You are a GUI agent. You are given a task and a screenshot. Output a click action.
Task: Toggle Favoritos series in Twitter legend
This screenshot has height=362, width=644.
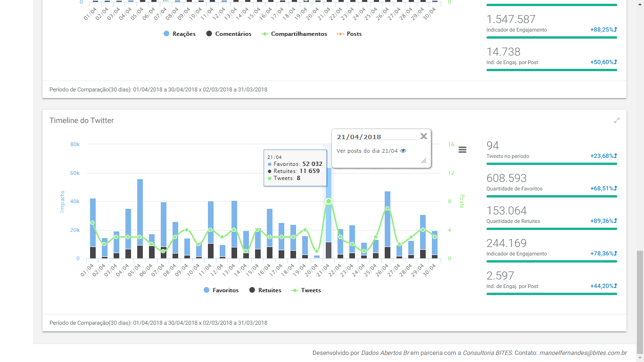click(x=221, y=290)
